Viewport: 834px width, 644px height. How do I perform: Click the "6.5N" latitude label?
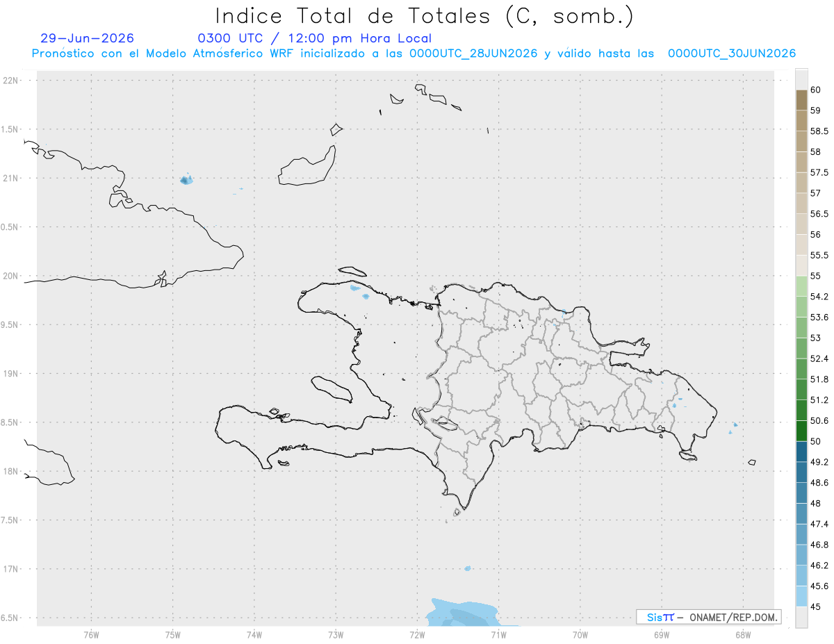[x=10, y=618]
